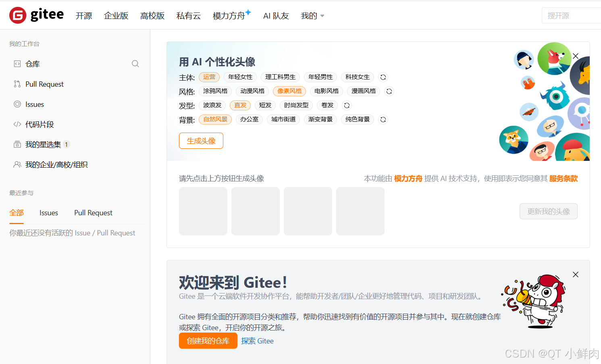Screen dimensions: 601x364
Task: Switch to the Issues tab under 最近参与
Action: coord(48,212)
